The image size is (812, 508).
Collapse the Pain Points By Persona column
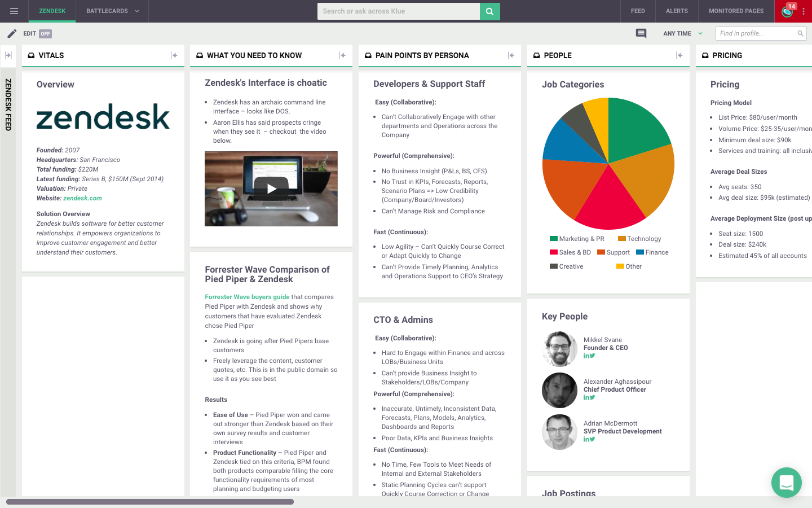click(x=511, y=55)
